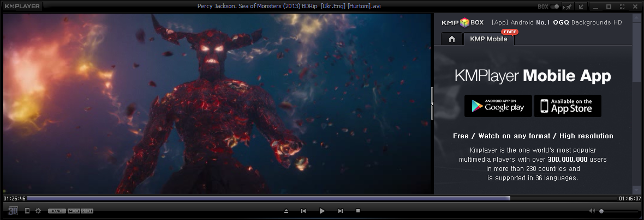Switch the player to fullscreen mode
This screenshot has height=220, width=644.
622,7
